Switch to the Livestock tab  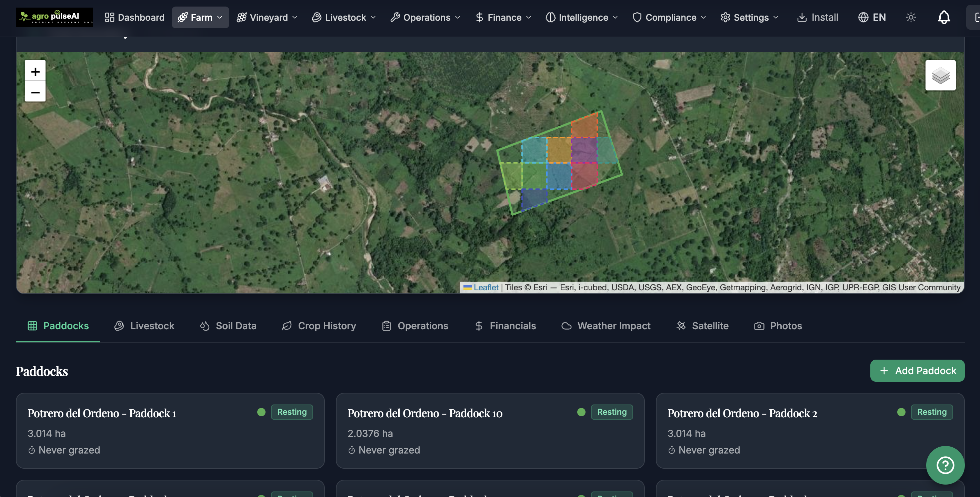tap(144, 325)
